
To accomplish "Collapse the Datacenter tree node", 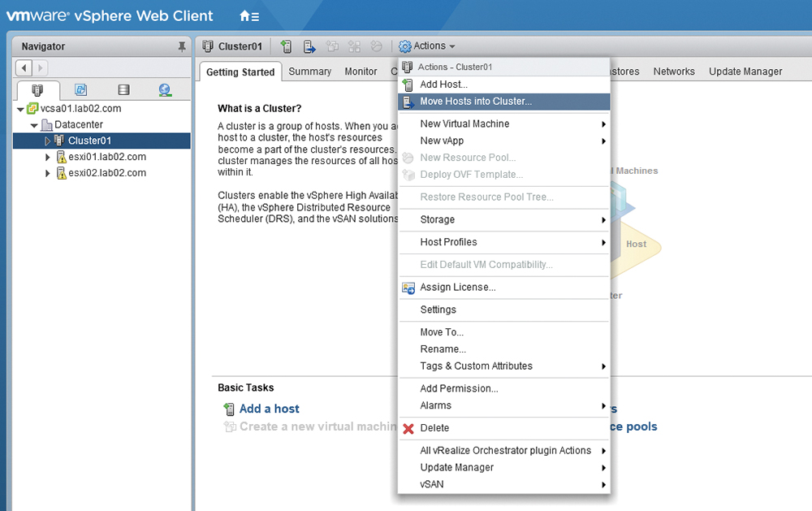I will click(34, 125).
